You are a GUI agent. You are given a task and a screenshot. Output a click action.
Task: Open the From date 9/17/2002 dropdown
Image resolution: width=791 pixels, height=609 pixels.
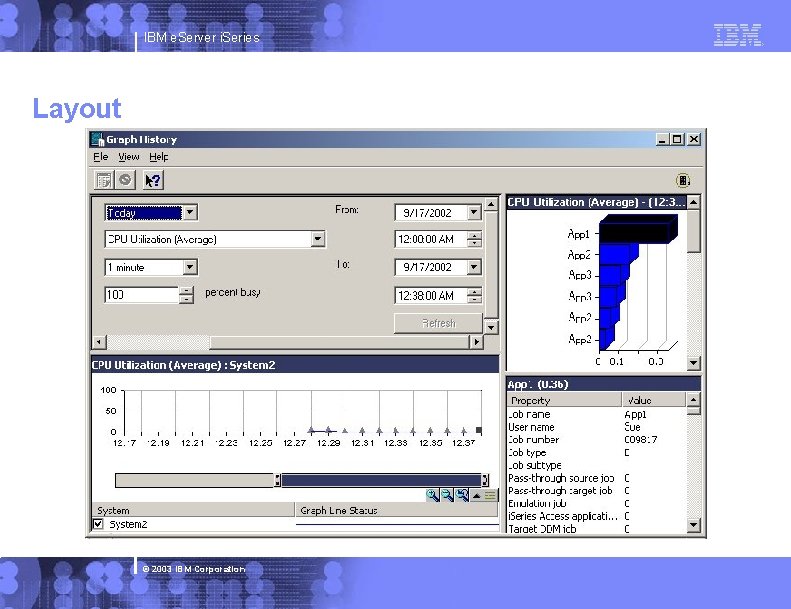(x=474, y=212)
